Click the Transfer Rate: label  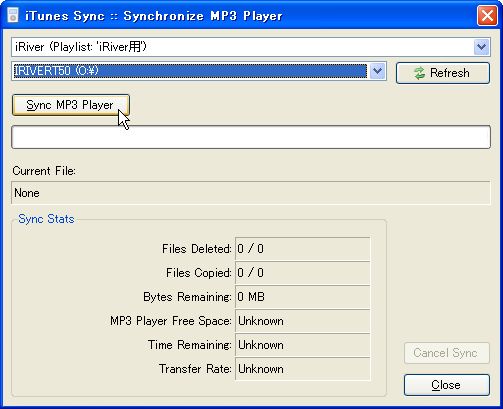click(x=195, y=369)
